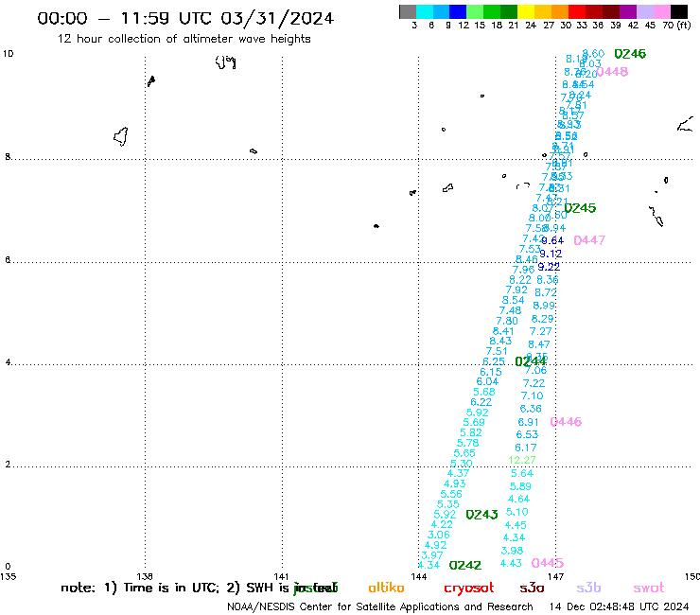Image resolution: width=700 pixels, height=615 pixels.
Task: Select the green time label 0243
Action: pyautogui.click(x=481, y=515)
